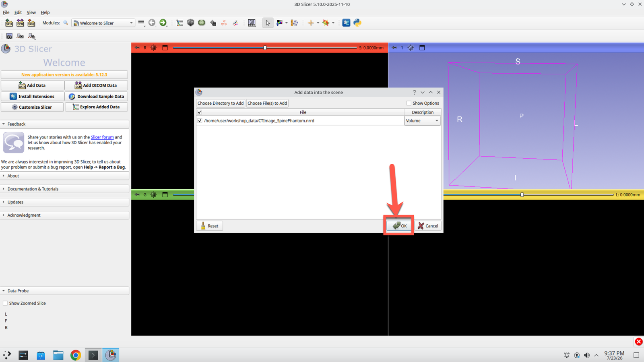The height and width of the screenshot is (362, 644).
Task: Expand the About section
Action: tap(64, 176)
